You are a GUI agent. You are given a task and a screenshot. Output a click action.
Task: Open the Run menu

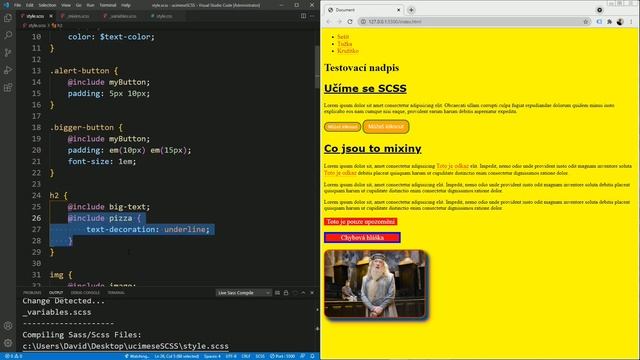[90, 5]
